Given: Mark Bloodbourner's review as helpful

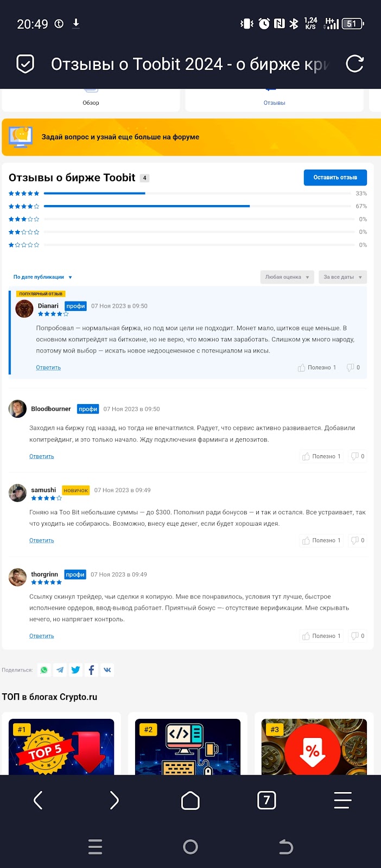Looking at the screenshot, I should point(321,456).
